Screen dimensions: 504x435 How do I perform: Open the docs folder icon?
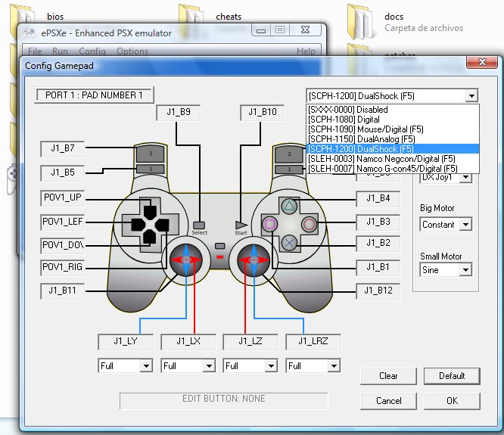coord(362,21)
